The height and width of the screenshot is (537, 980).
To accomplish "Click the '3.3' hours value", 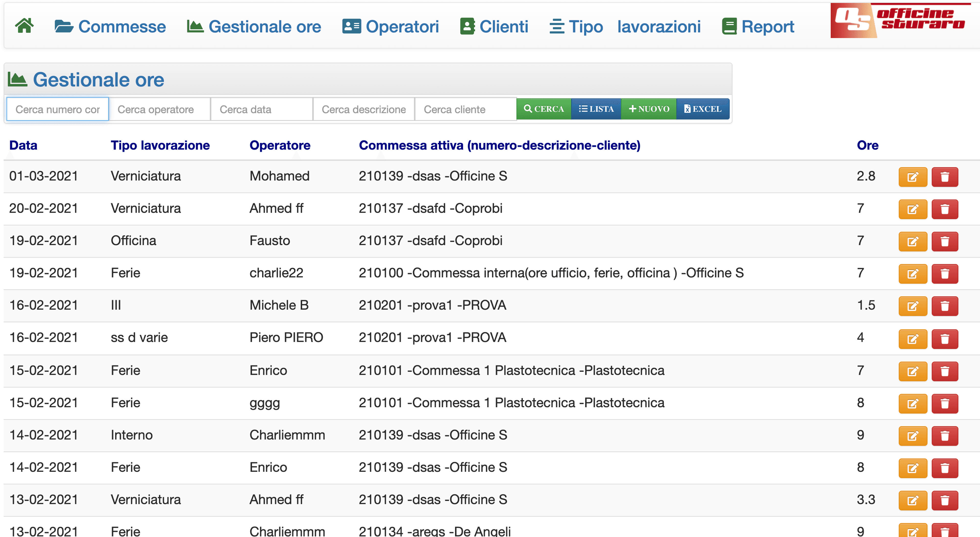I will pos(866,499).
